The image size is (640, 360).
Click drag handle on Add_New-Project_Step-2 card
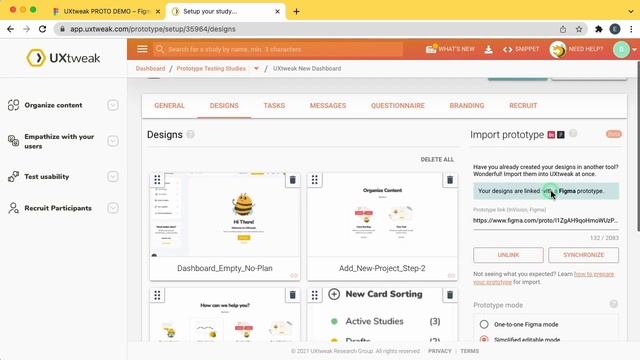click(x=314, y=180)
